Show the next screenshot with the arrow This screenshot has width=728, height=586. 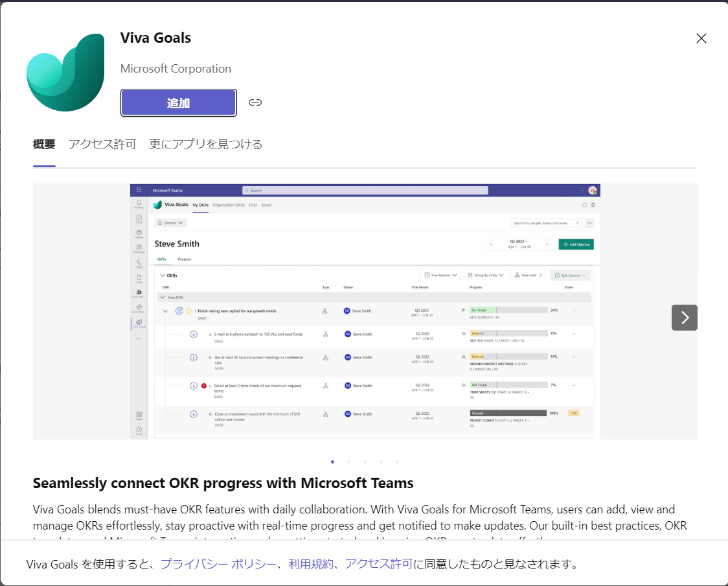(x=685, y=318)
